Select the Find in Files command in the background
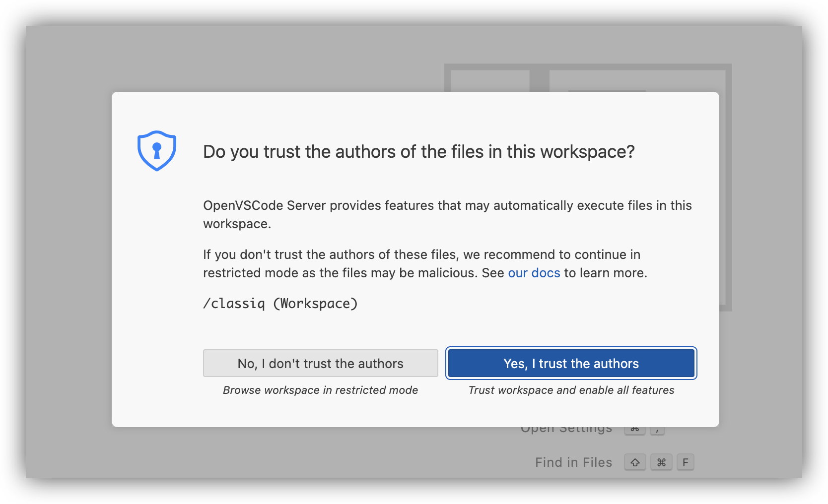 click(573, 462)
